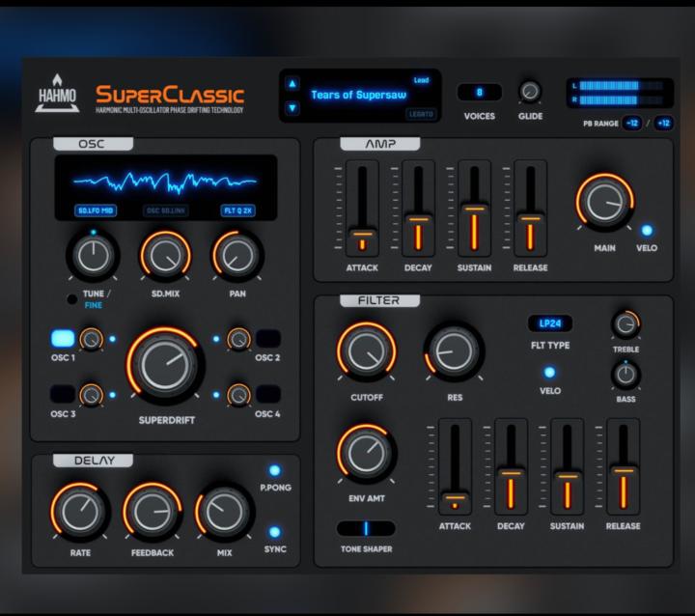The image size is (695, 616).
Task: Change PB Range -12 value
Action: coord(632,123)
